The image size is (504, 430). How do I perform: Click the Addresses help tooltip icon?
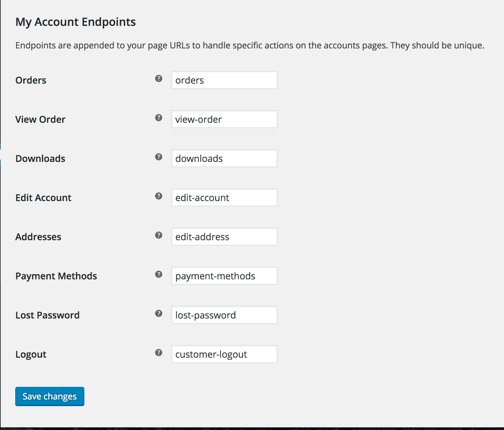pyautogui.click(x=159, y=235)
